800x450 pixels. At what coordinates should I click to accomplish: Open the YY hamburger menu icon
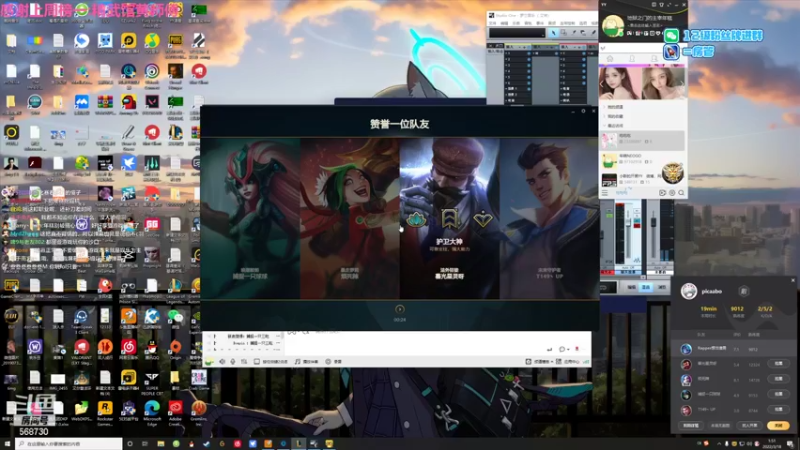point(605,193)
